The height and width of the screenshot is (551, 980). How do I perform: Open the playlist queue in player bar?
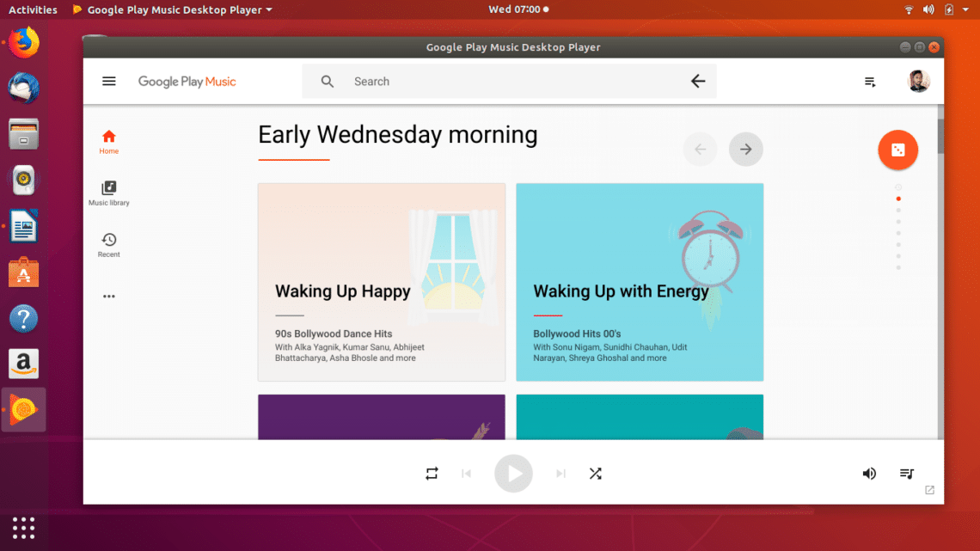(906, 474)
